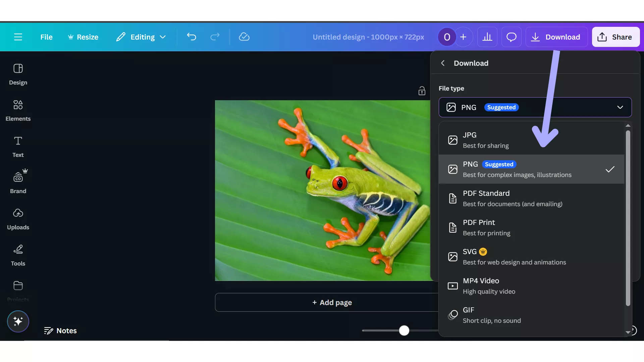644x362 pixels.
Task: Toggle the page lock above the canvas
Action: point(422,90)
